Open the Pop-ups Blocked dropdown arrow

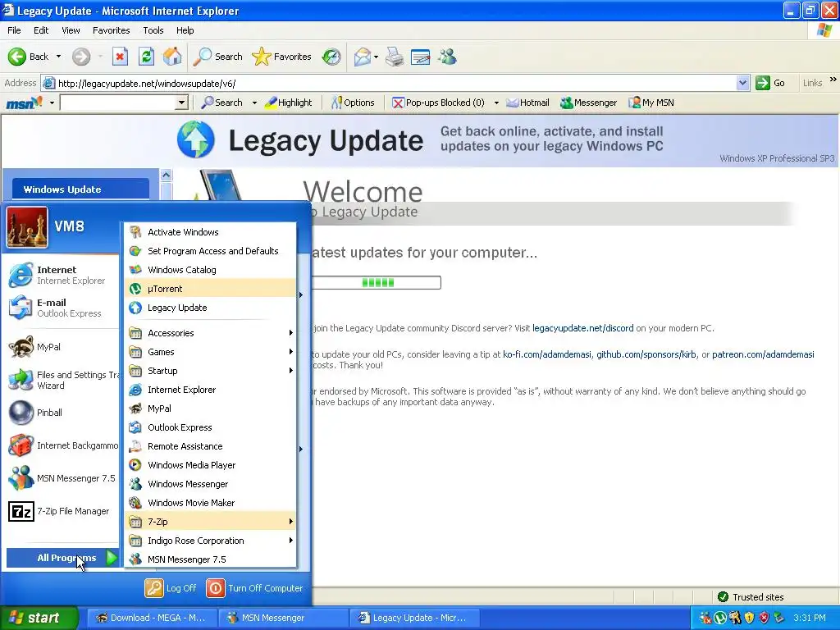pos(496,103)
